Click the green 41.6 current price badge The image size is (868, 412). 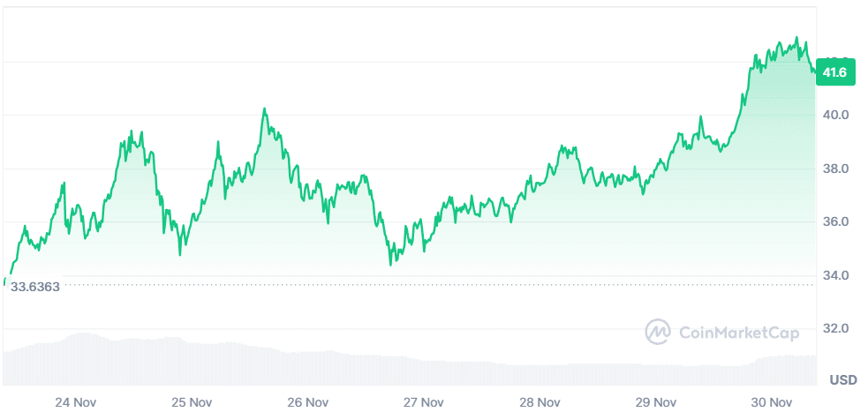[834, 72]
